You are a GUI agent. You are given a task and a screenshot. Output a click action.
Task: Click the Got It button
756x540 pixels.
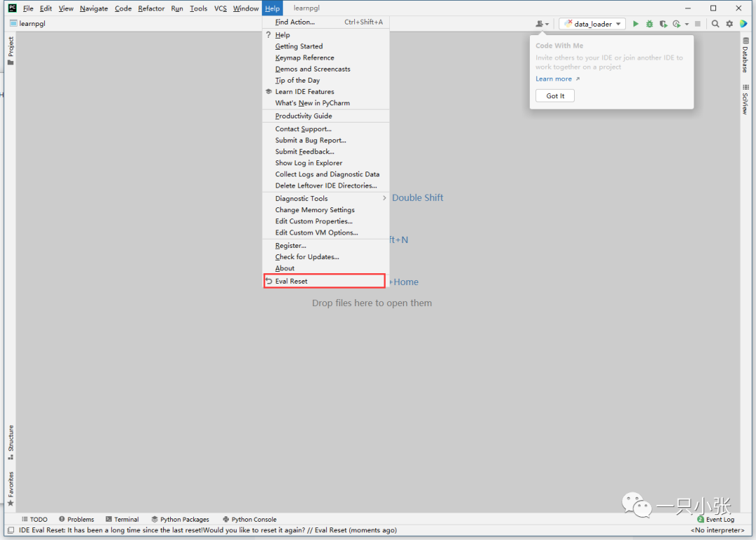[555, 95]
